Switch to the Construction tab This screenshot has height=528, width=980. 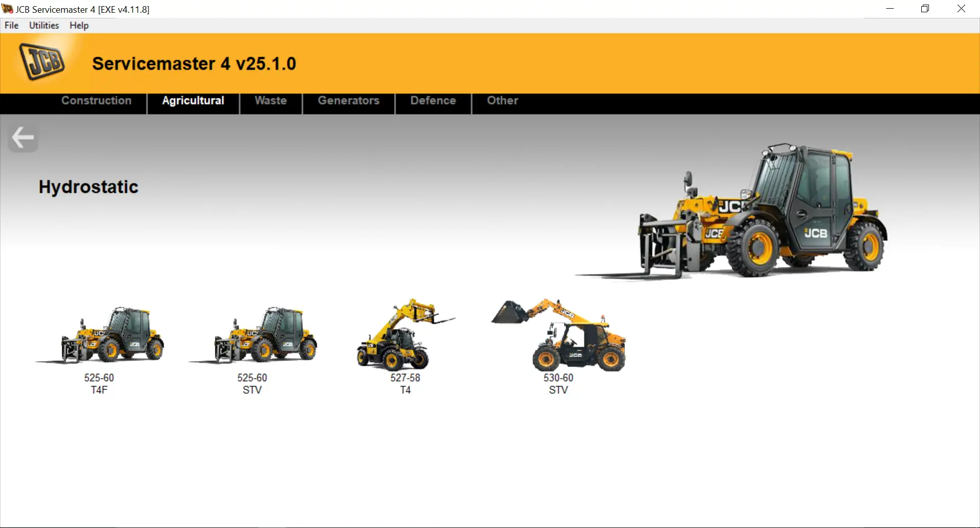tap(96, 101)
